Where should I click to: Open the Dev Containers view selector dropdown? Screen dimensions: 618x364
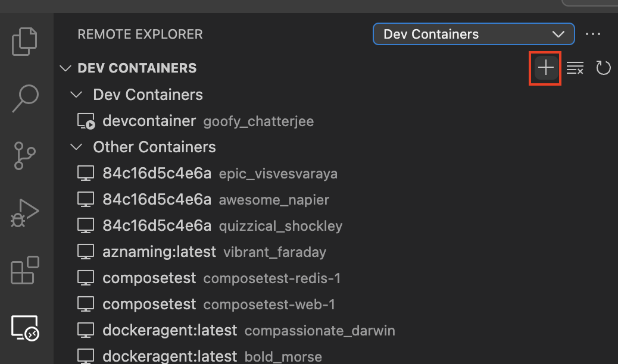tap(473, 34)
